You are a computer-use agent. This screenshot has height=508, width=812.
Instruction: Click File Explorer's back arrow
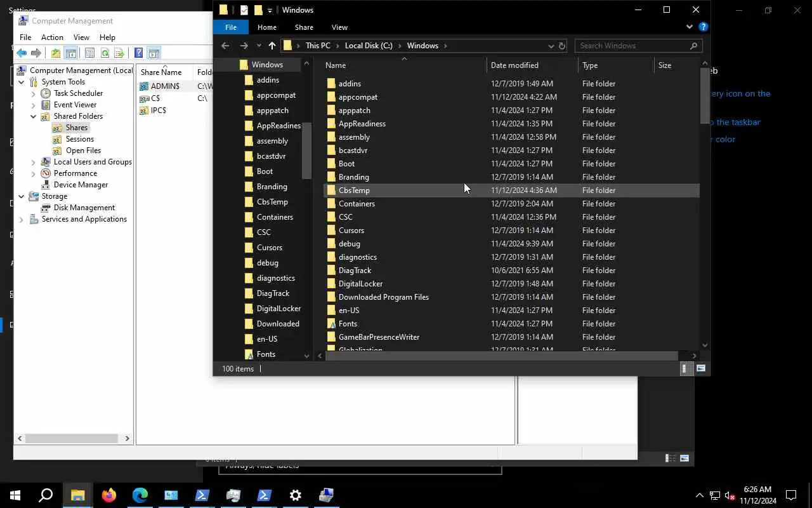point(225,46)
